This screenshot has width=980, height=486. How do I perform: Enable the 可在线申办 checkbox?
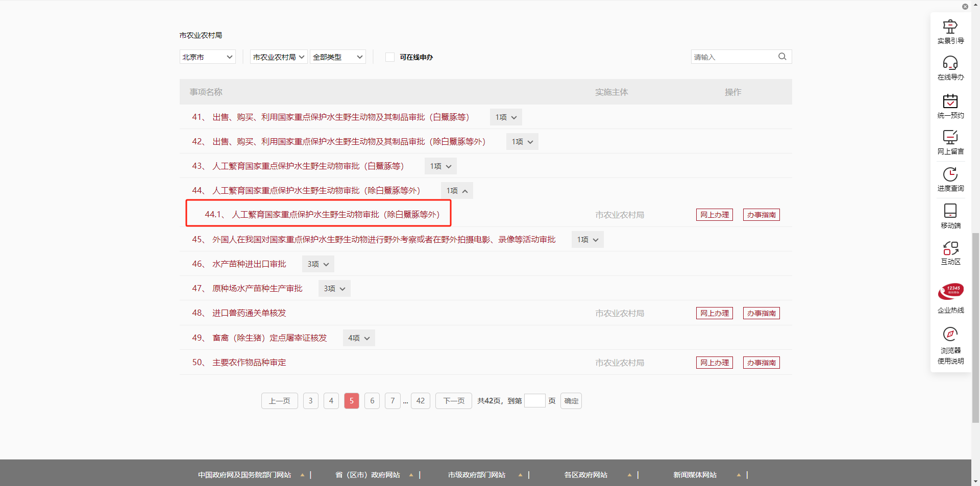pyautogui.click(x=390, y=57)
